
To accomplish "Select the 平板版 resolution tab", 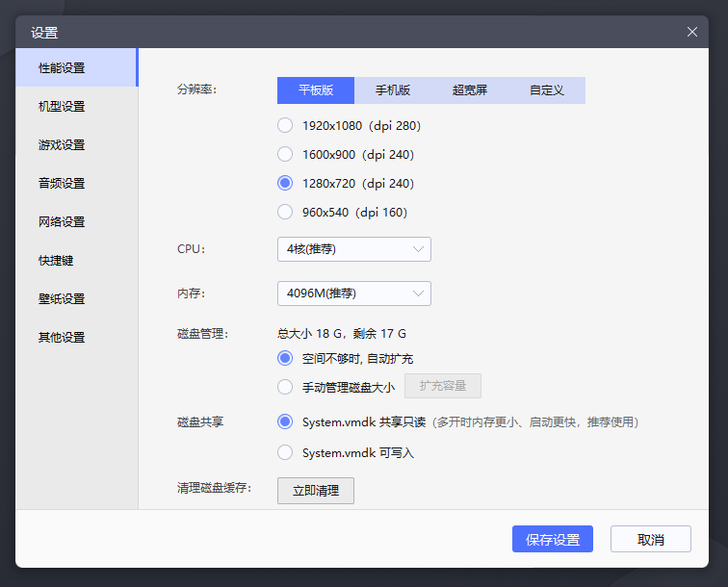I will coord(316,90).
